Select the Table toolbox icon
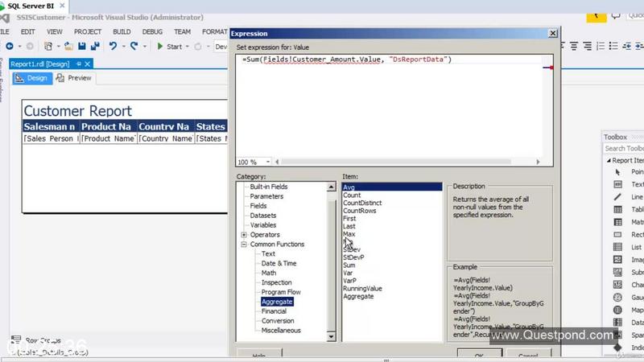Screen dimensions: 644x362 (617, 209)
